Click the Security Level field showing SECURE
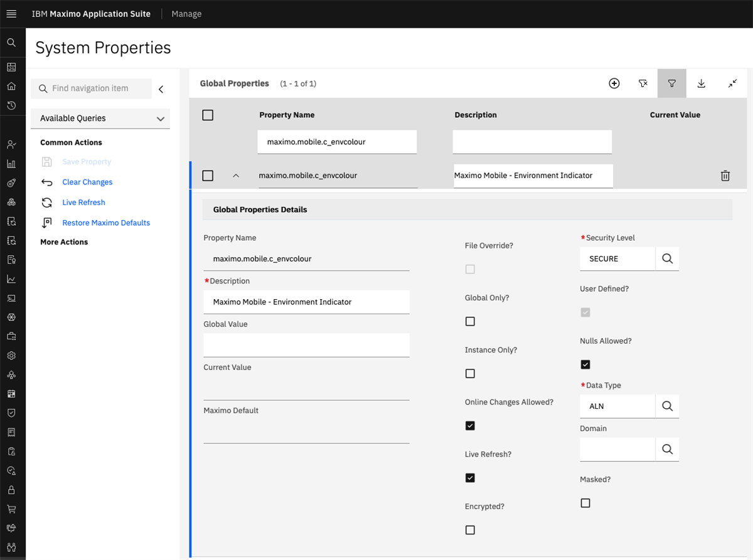This screenshot has width=753, height=560. coord(617,258)
